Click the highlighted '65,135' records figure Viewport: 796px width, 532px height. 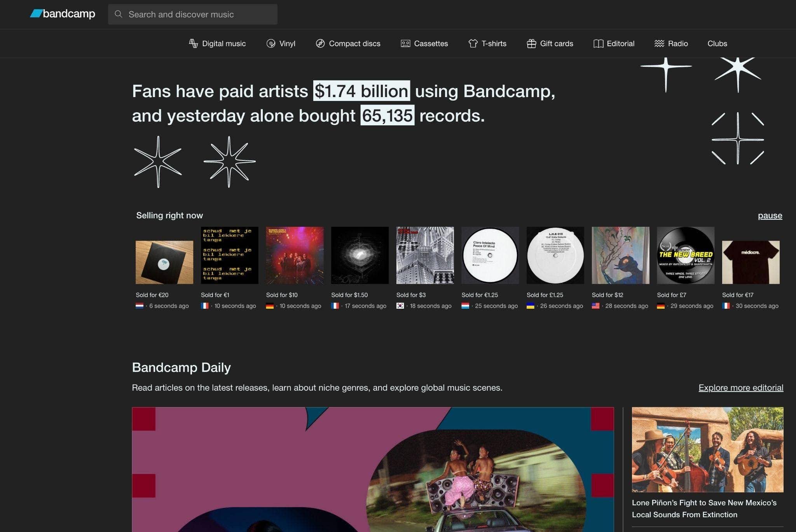pos(387,115)
